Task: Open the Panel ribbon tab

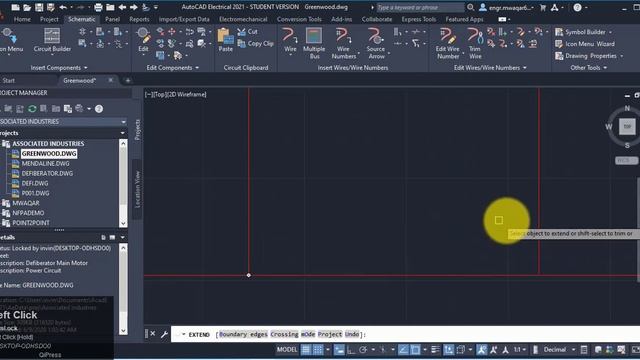Action: (112, 19)
